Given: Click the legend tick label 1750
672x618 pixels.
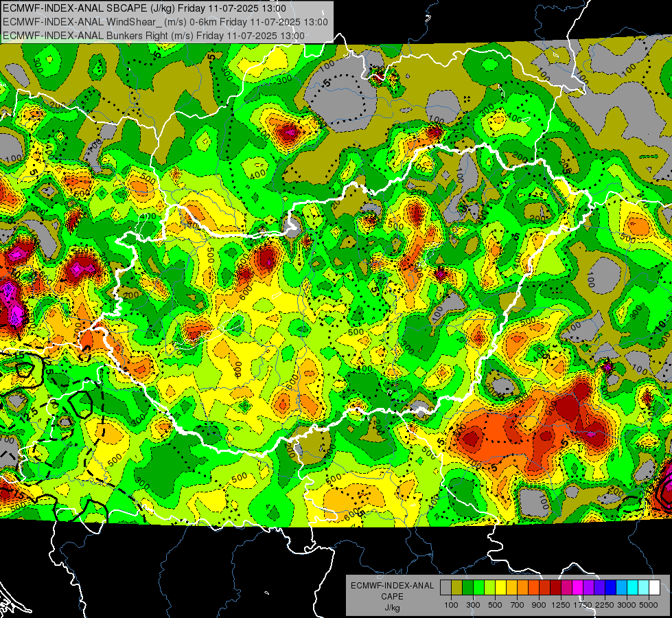Looking at the screenshot, I should (583, 605).
